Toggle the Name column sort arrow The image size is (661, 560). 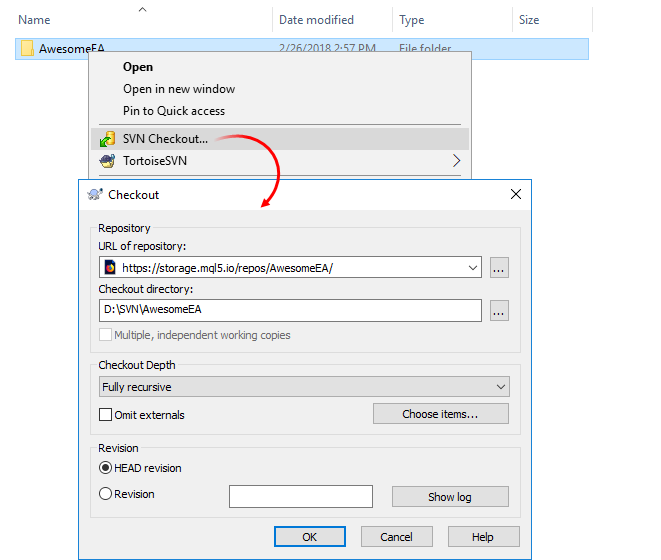click(142, 9)
